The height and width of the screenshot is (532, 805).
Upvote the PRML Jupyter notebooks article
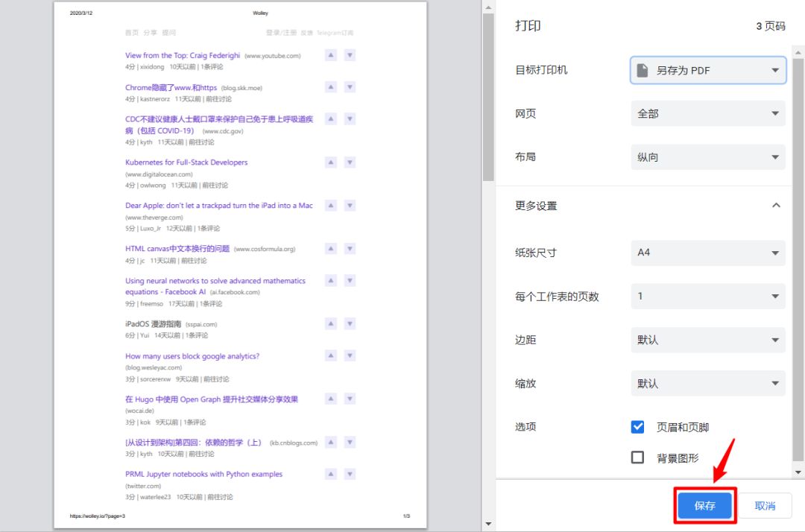coord(330,474)
